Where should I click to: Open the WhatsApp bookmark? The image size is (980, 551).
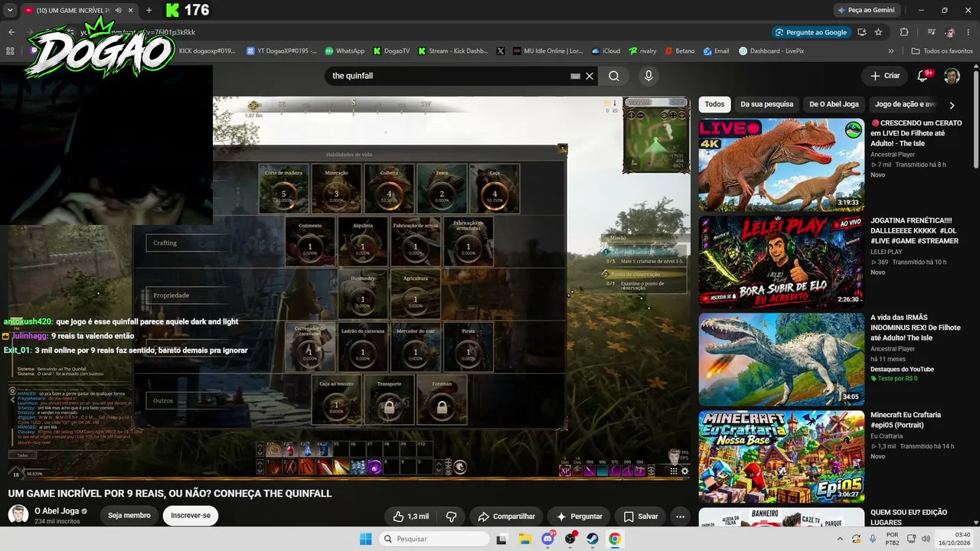pos(345,51)
